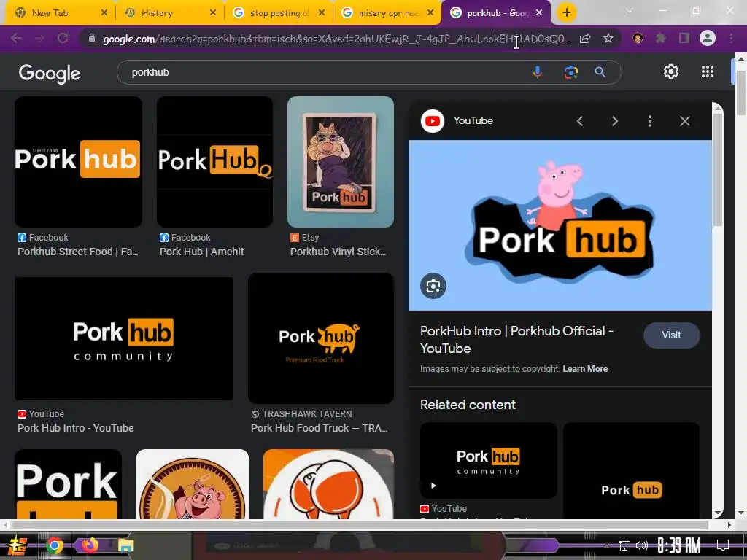Go to the Google logo homepage
The width and height of the screenshot is (747, 560).
click(x=49, y=74)
